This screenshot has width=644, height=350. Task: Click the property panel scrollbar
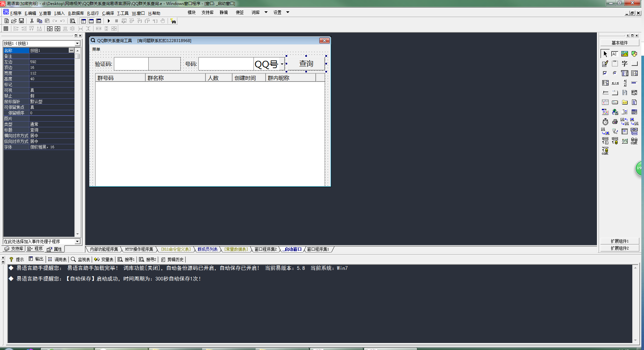pos(77,142)
